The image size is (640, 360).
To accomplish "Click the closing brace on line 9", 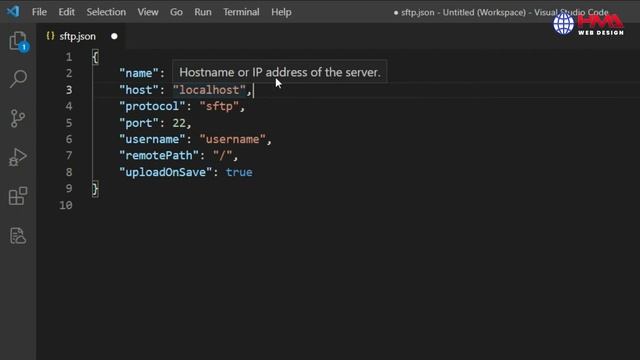I will 95,189.
